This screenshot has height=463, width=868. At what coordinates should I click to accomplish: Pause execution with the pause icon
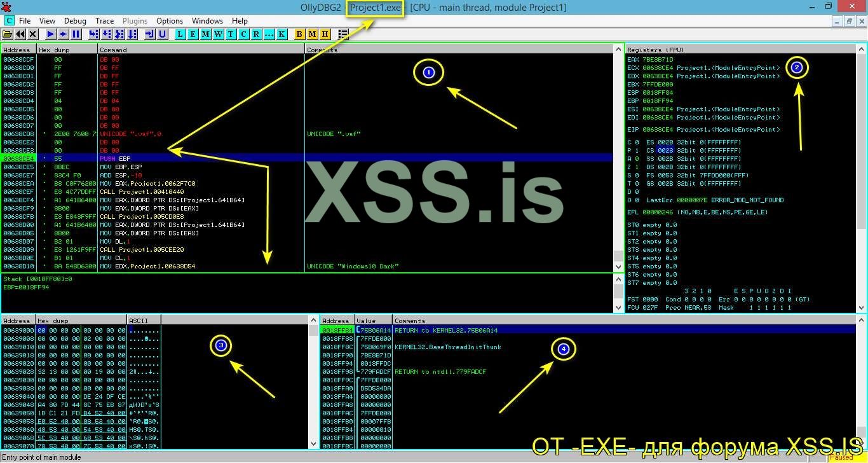click(76, 34)
